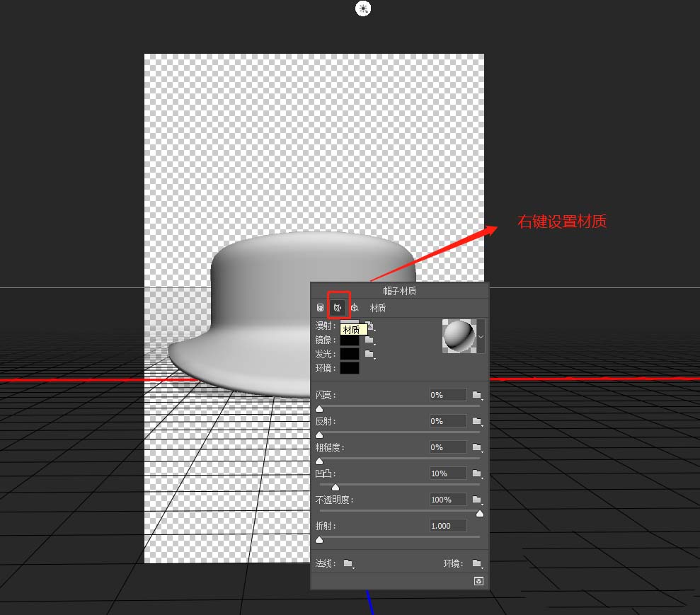Viewport: 700px width, 615px height.
Task: Click the 镜像 label
Action: (x=326, y=340)
